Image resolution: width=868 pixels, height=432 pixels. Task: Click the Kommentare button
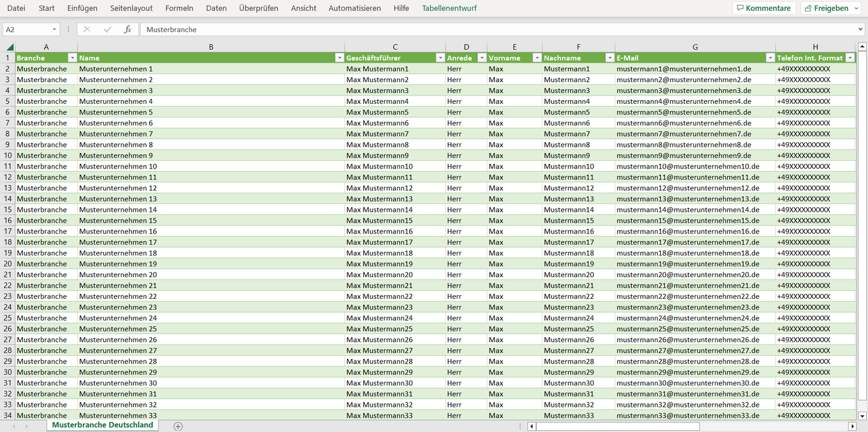(763, 8)
